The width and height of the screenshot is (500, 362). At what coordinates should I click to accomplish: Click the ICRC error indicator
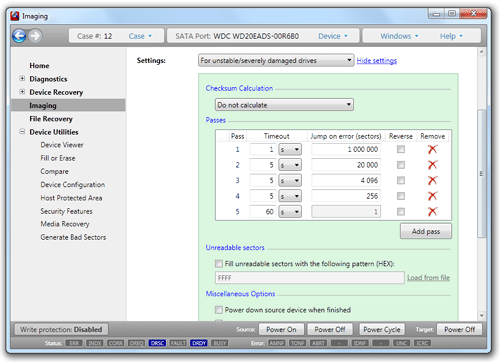tap(422, 343)
